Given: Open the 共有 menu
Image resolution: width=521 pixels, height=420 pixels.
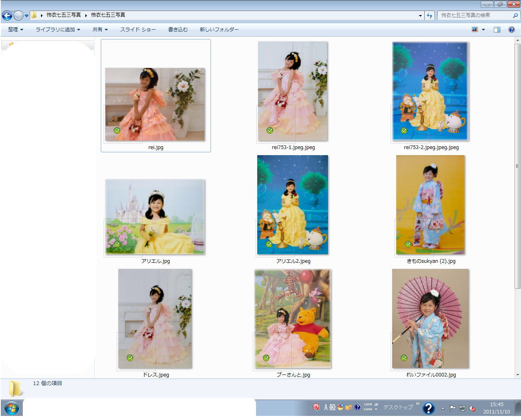Looking at the screenshot, I should 100,30.
